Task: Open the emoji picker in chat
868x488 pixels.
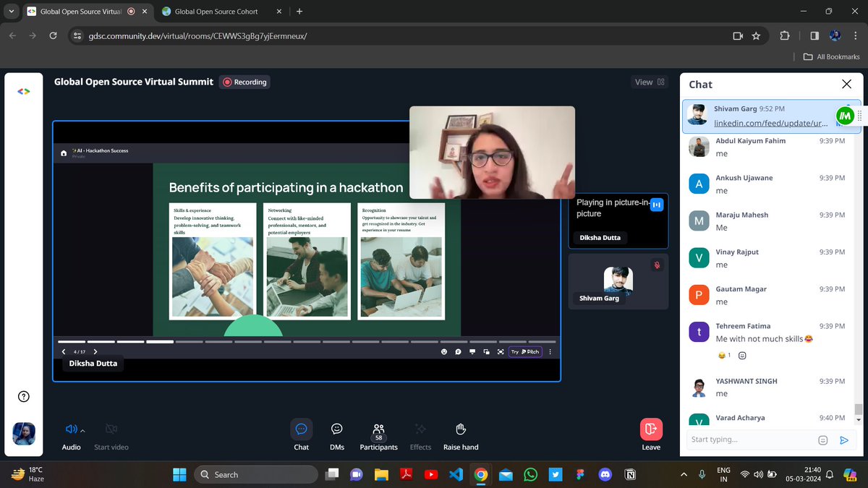Action: (822, 440)
